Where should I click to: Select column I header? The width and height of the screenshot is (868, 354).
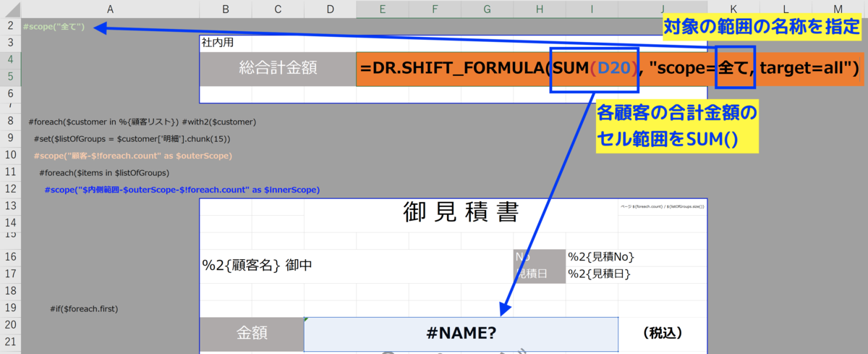pos(592,9)
